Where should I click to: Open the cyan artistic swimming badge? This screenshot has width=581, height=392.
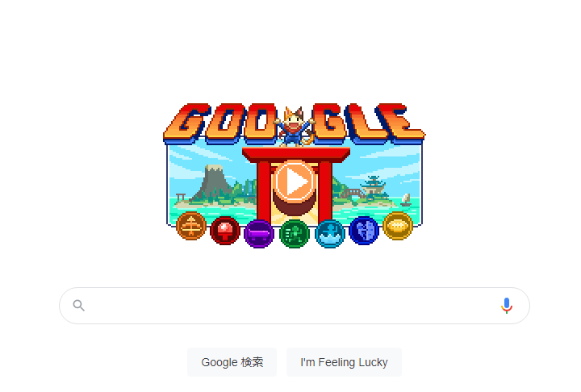click(x=330, y=234)
